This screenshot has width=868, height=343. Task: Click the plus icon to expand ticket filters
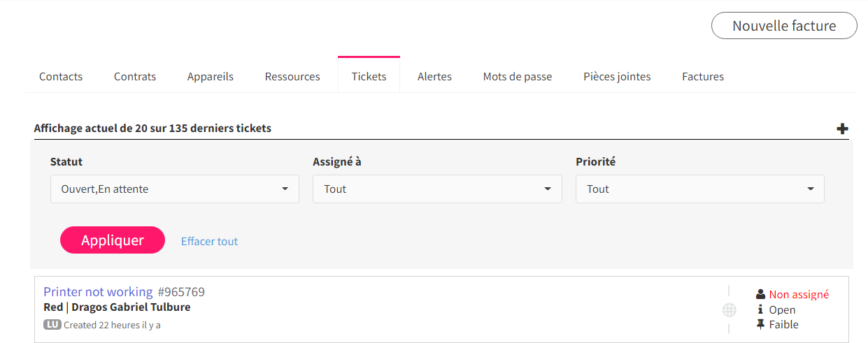point(842,129)
